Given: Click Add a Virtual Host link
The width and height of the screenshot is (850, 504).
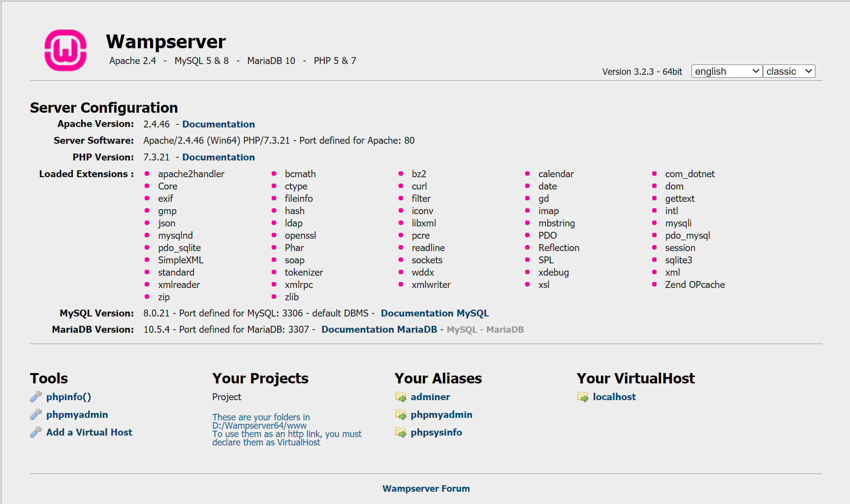Looking at the screenshot, I should [x=89, y=432].
